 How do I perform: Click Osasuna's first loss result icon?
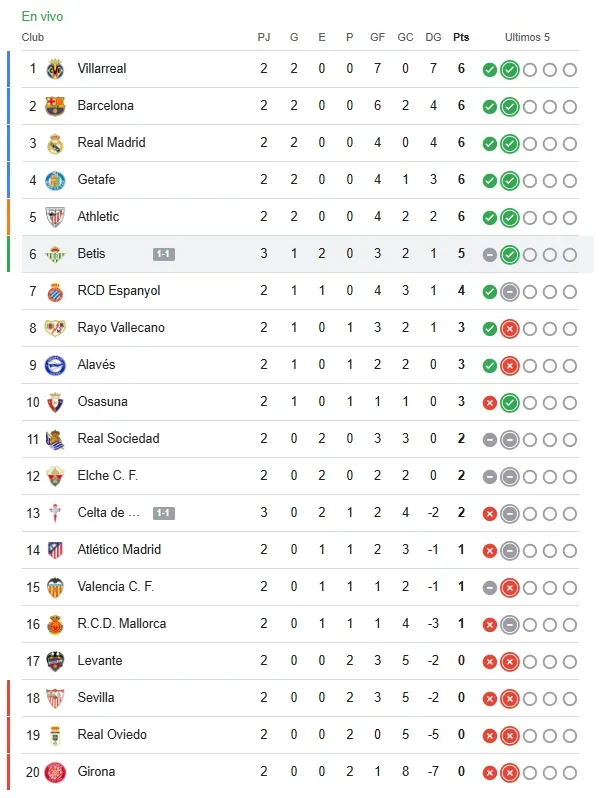(x=489, y=403)
